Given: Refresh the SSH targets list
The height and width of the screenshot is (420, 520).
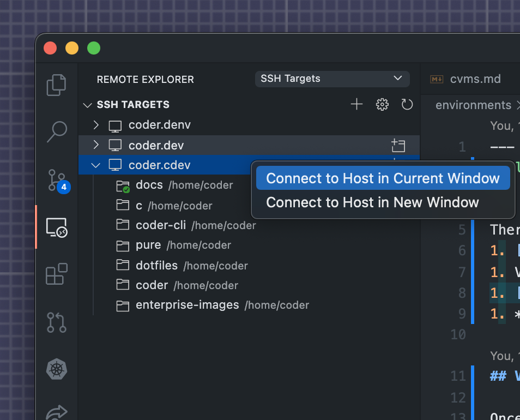Looking at the screenshot, I should click(x=407, y=104).
